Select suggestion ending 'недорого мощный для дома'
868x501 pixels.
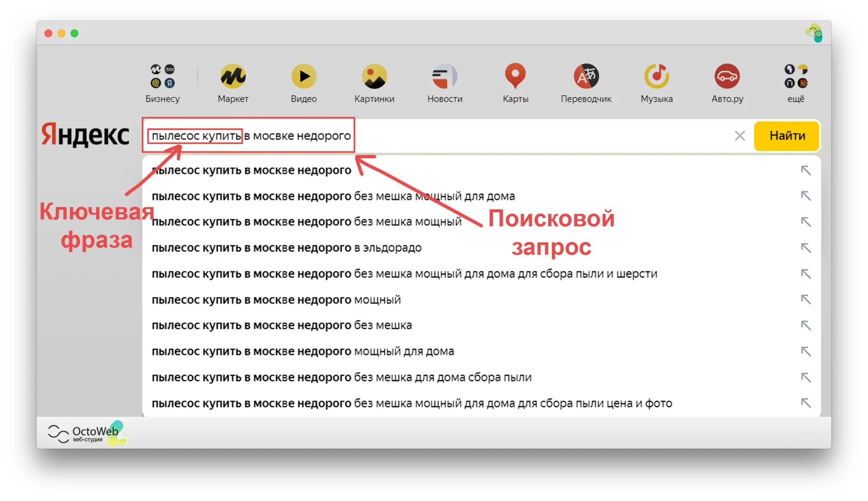click(x=481, y=351)
